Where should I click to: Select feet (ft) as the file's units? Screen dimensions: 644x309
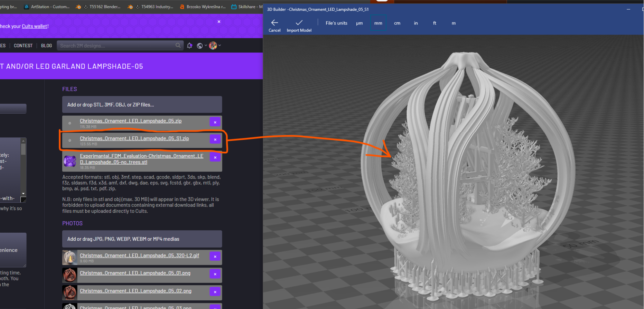pyautogui.click(x=435, y=23)
